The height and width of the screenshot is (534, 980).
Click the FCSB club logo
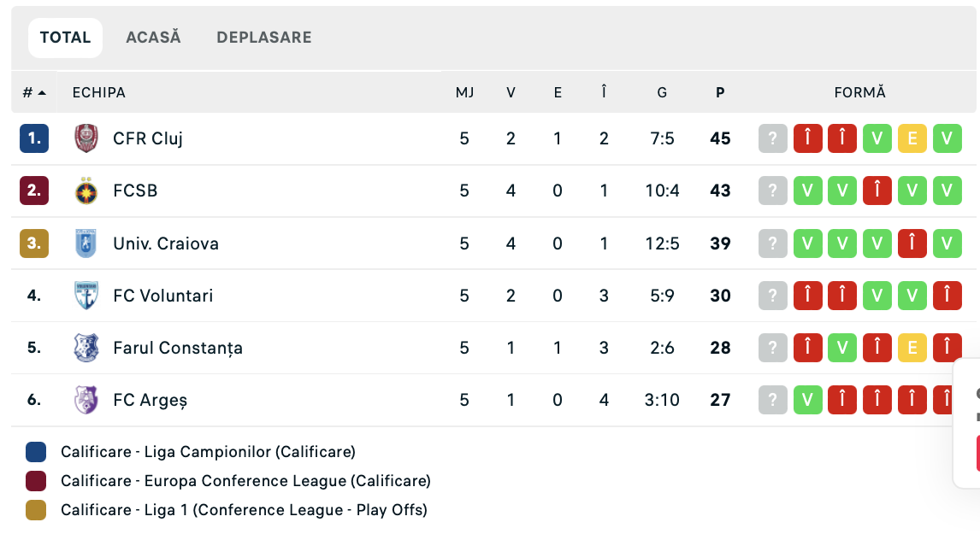[x=86, y=191]
